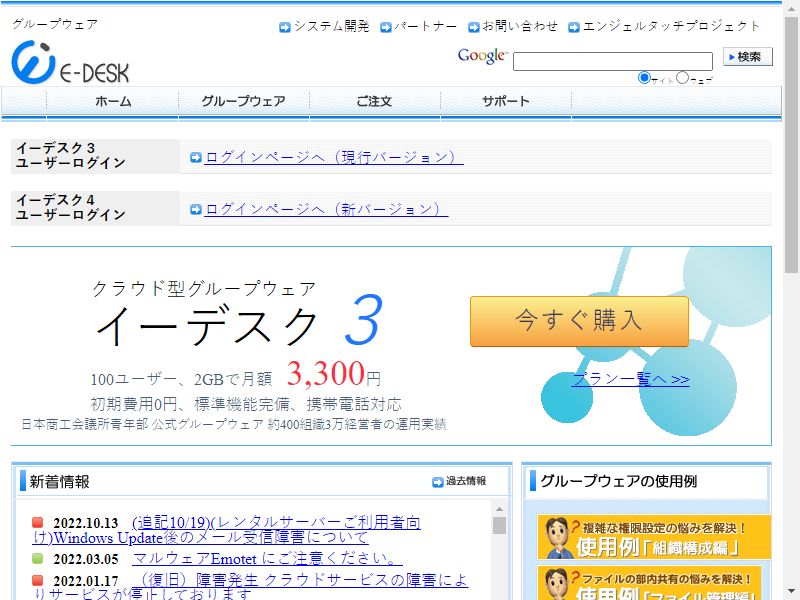Click the イーデスク4 ユーザーログイン label
This screenshot has width=800, height=600.
point(70,208)
